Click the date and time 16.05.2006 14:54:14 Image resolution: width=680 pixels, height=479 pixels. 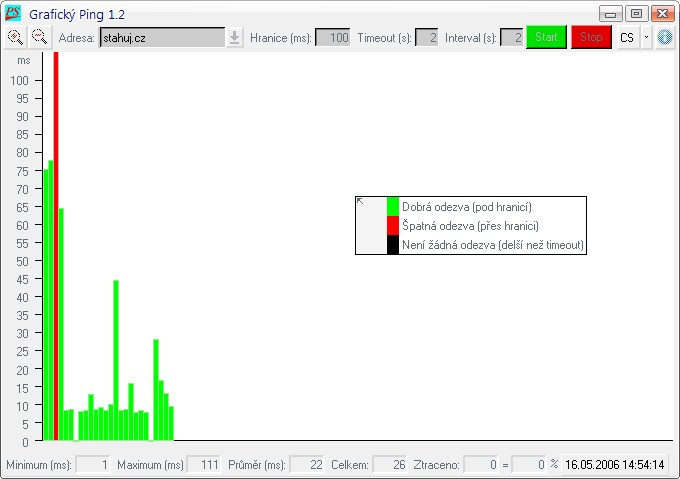pos(615,465)
